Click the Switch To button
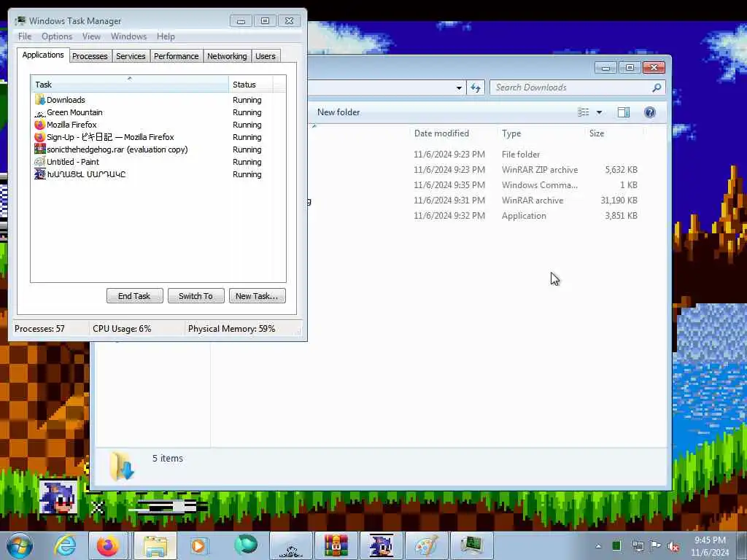The width and height of the screenshot is (747, 560). (x=196, y=296)
